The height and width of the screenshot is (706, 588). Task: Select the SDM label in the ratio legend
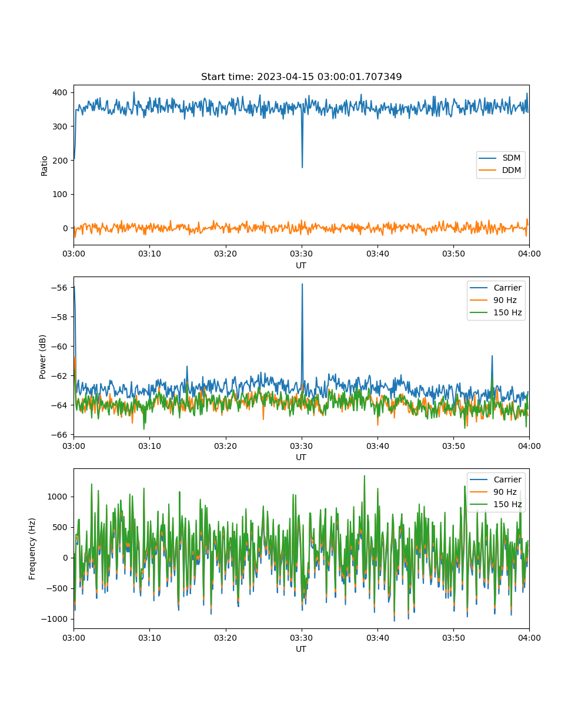512,158
